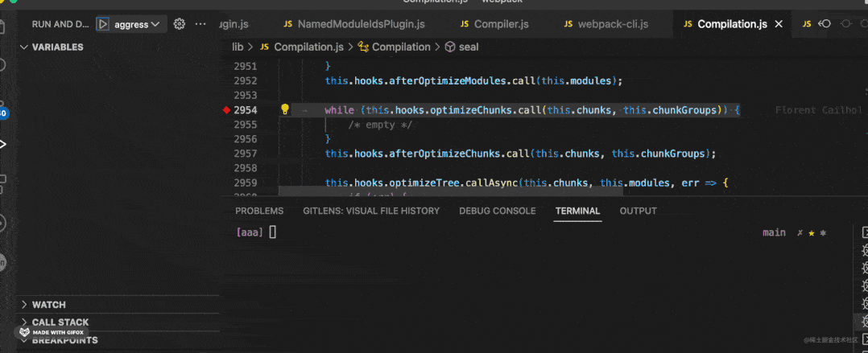Click the main branch label in terminal
The height and width of the screenshot is (353, 868).
774,232
